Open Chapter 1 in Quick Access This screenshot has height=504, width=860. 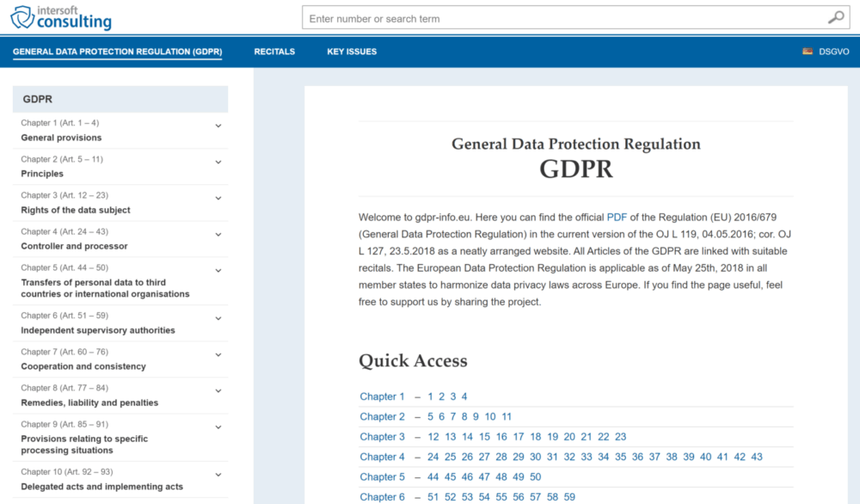pyautogui.click(x=382, y=396)
